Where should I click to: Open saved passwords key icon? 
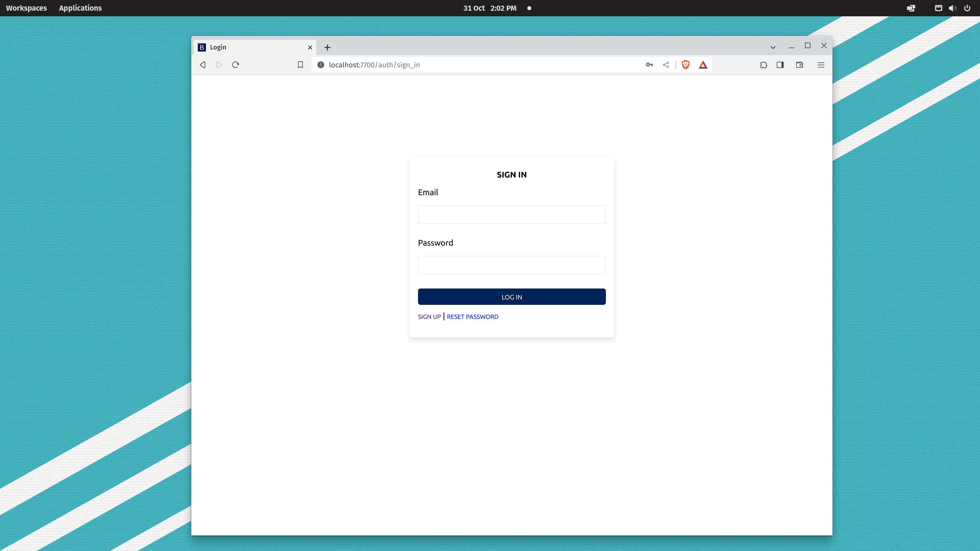tap(650, 65)
